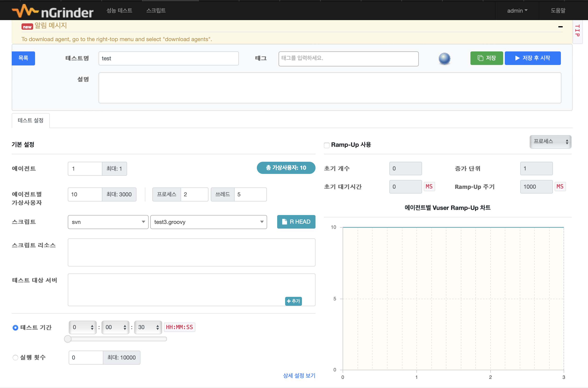The height and width of the screenshot is (388, 588).
Task: Click the save and start (저장 후 시작) play button
Action: coord(533,58)
